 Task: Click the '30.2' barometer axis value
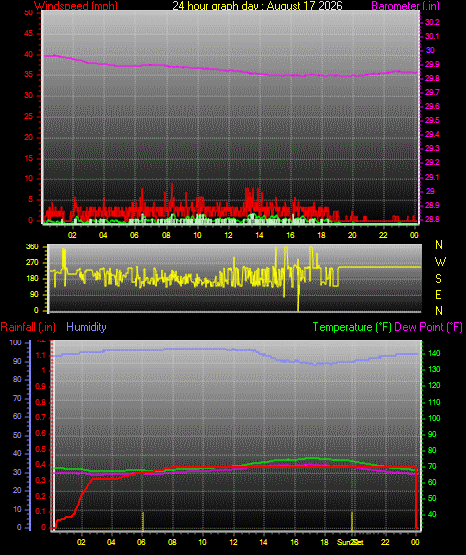[x=432, y=22]
